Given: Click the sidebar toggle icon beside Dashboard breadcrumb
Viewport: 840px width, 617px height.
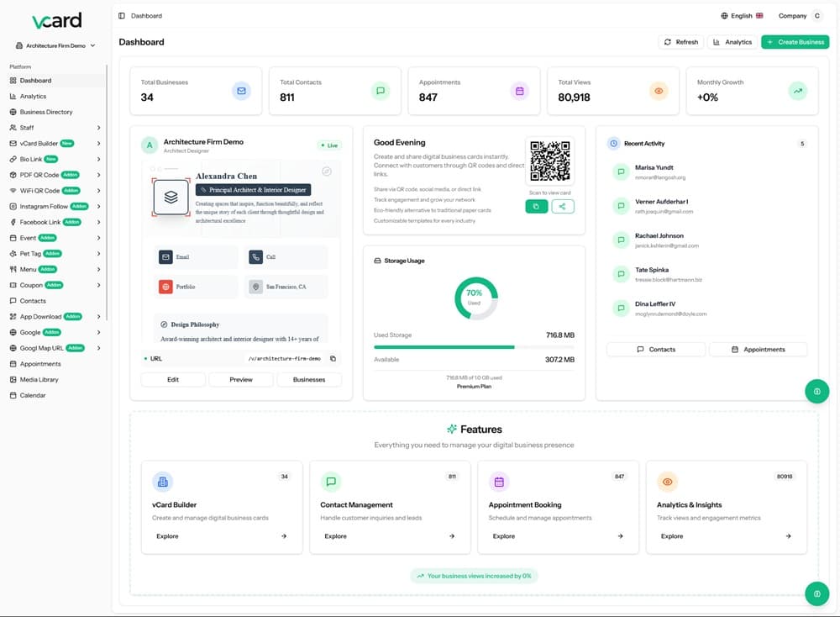Looking at the screenshot, I should click(x=122, y=16).
